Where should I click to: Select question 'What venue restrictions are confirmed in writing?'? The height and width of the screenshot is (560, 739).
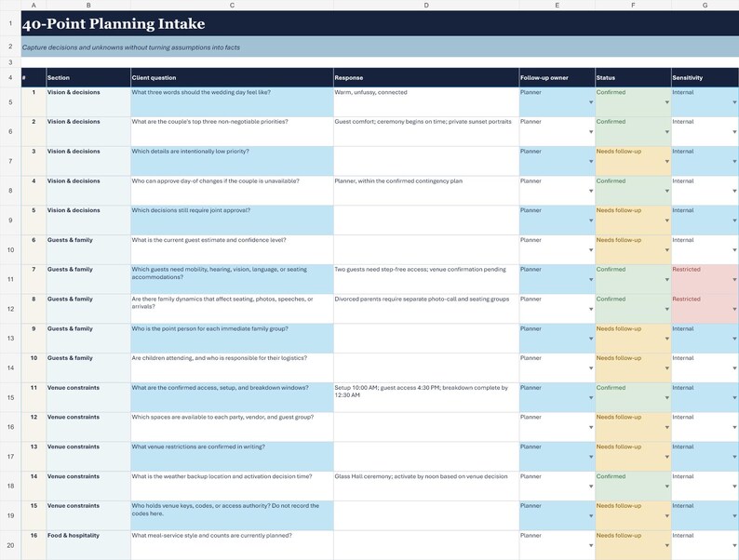pos(232,457)
